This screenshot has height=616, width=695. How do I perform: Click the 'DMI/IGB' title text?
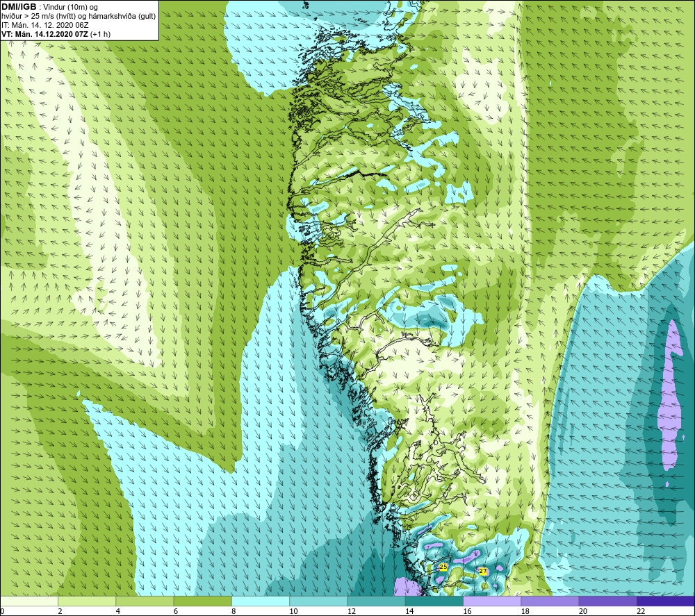(x=19, y=7)
